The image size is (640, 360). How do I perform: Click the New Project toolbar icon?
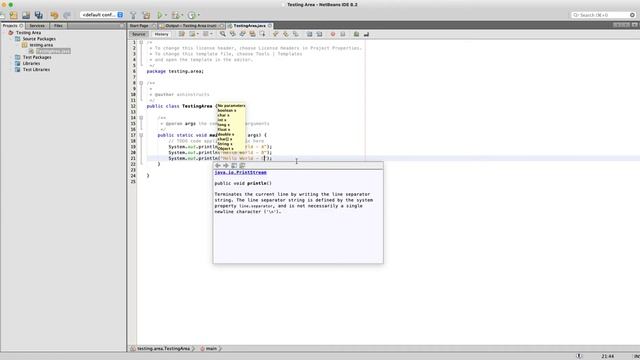tap(13, 15)
